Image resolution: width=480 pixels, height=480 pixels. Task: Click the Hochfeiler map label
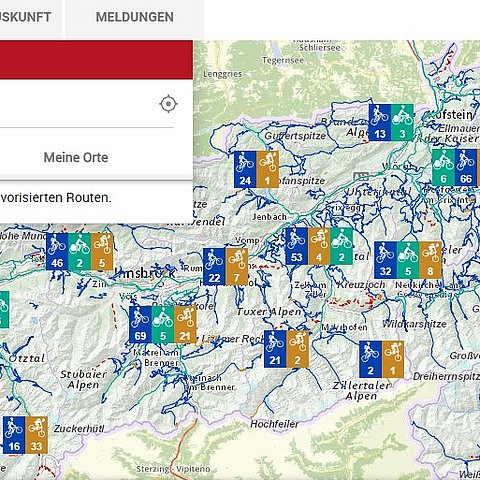tap(274, 424)
